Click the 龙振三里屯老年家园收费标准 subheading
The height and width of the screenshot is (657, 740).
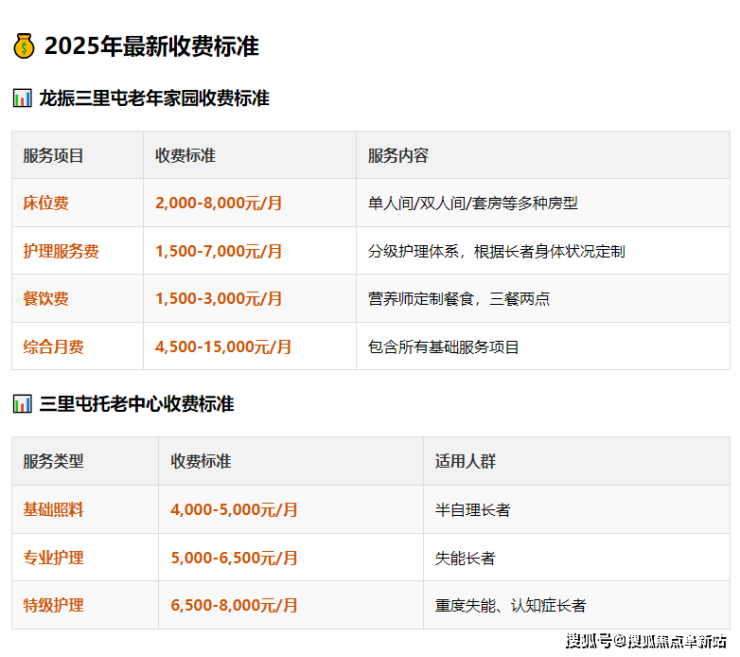pos(154,98)
